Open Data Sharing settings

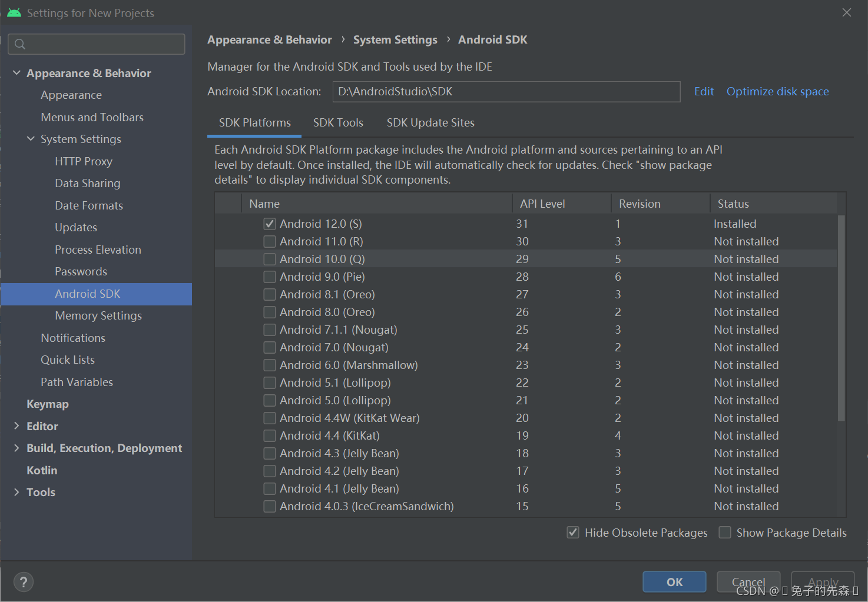point(88,183)
